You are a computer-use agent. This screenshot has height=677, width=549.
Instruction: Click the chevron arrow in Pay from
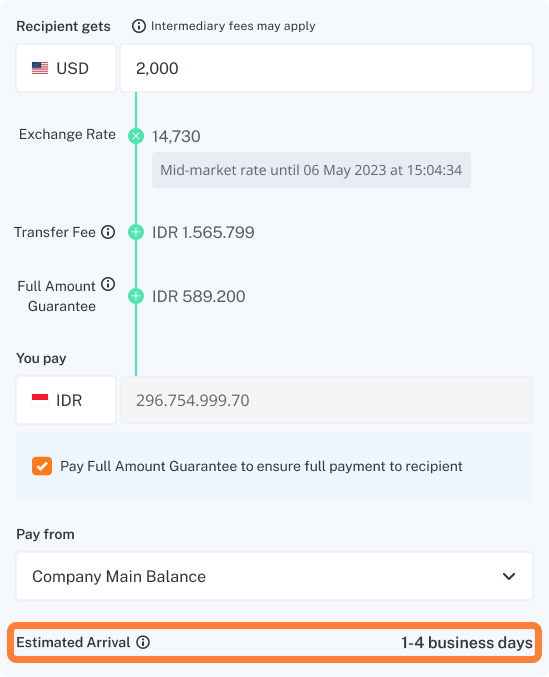[x=509, y=576]
